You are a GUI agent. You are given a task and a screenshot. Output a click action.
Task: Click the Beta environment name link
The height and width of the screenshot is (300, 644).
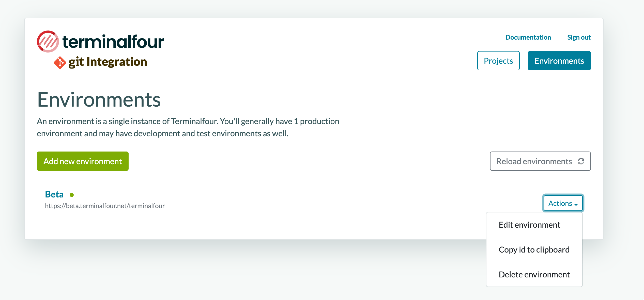(x=54, y=194)
